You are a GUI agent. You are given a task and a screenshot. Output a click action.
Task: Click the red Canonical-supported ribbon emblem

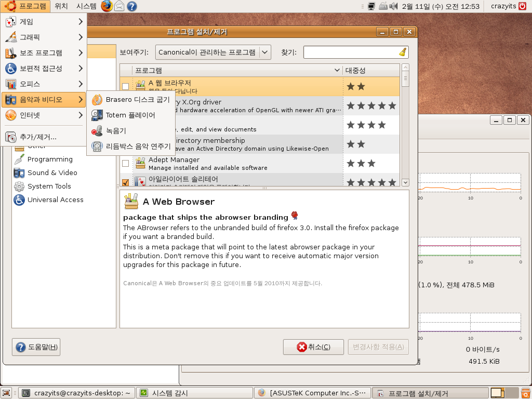click(295, 215)
